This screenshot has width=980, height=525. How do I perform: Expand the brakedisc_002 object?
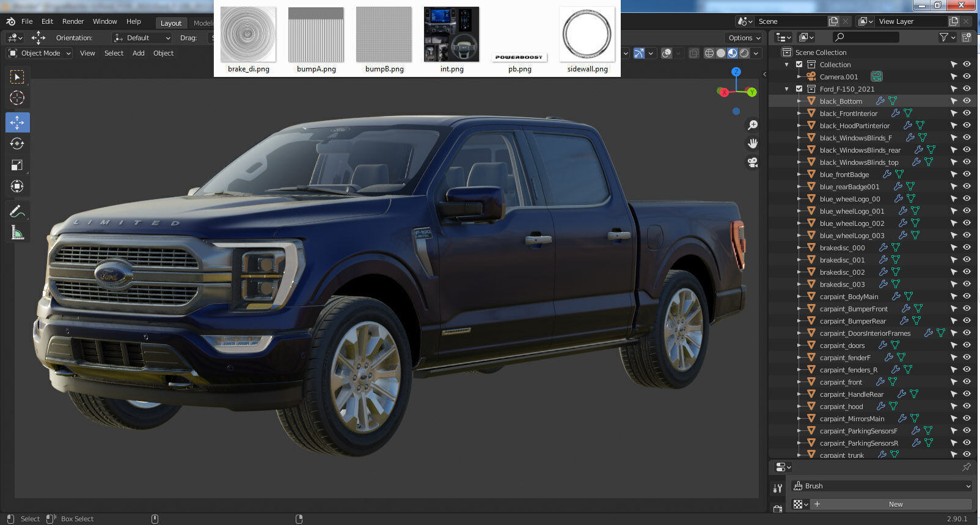pos(799,272)
